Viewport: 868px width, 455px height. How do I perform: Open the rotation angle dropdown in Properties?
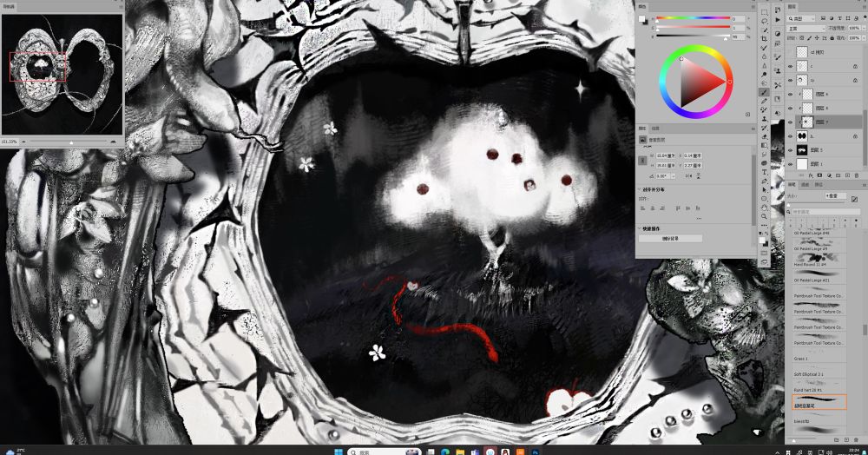tap(673, 175)
